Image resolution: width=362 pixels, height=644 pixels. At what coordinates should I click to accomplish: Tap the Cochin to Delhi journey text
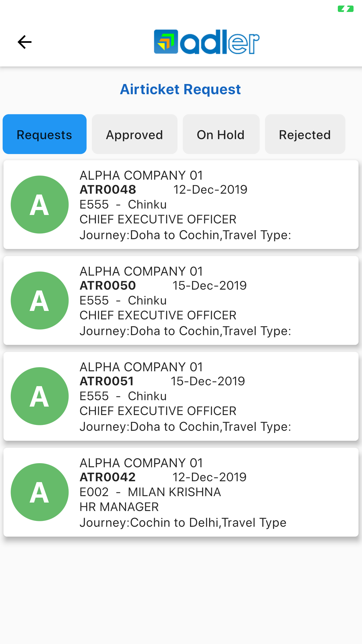[x=183, y=523]
